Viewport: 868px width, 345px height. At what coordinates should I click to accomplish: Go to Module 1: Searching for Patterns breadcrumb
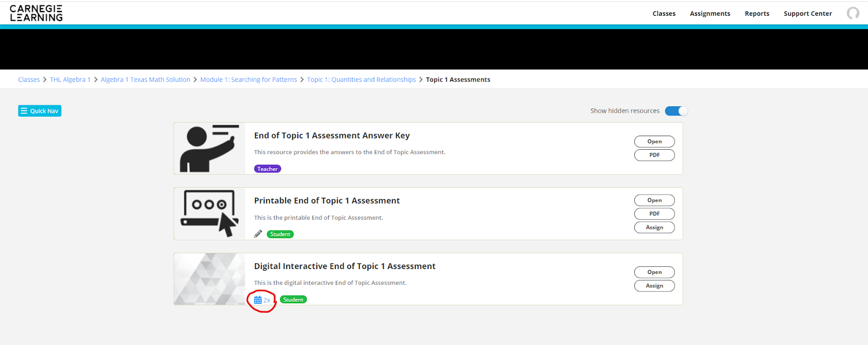pos(248,80)
